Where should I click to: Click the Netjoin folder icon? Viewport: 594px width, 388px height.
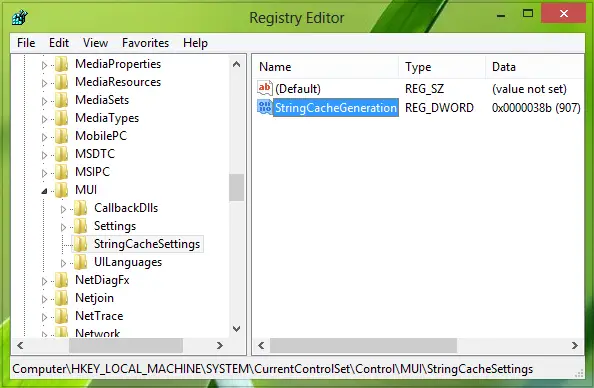pos(61,298)
